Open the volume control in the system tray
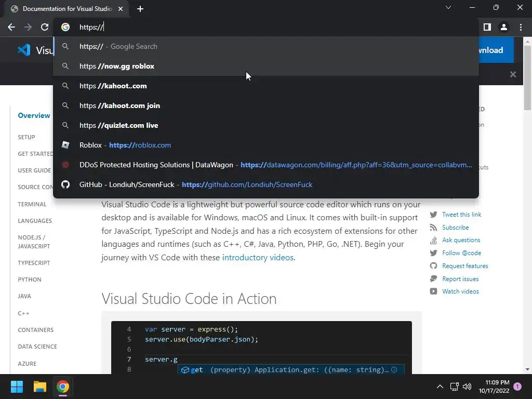The width and height of the screenshot is (532, 399). [467, 387]
